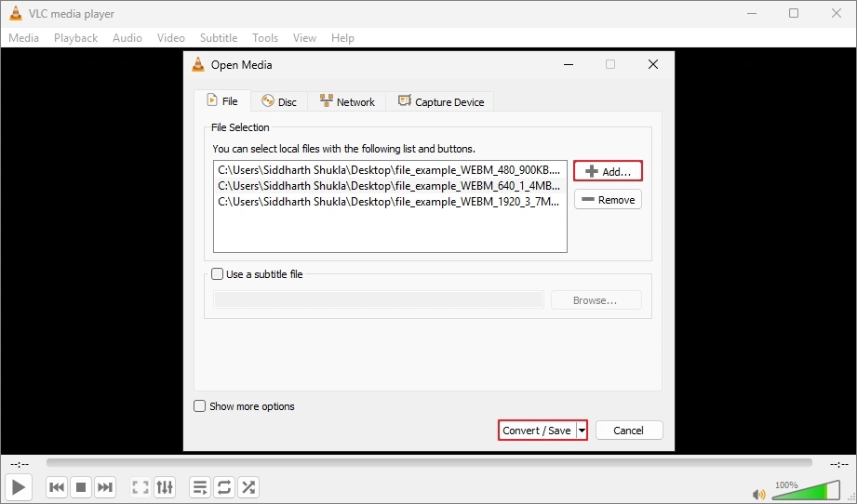Select file_example_WEBM_480_900KB entry
This screenshot has width=857, height=504.
coord(390,170)
